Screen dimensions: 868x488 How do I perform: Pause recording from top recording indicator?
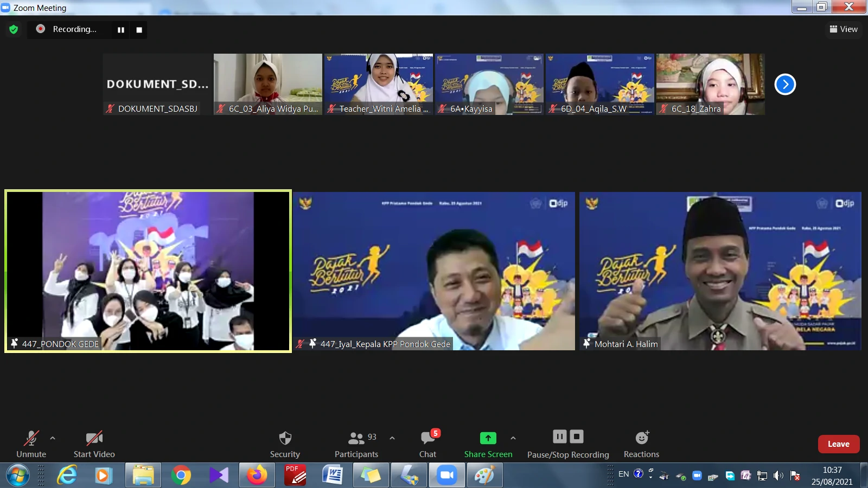pyautogui.click(x=121, y=30)
